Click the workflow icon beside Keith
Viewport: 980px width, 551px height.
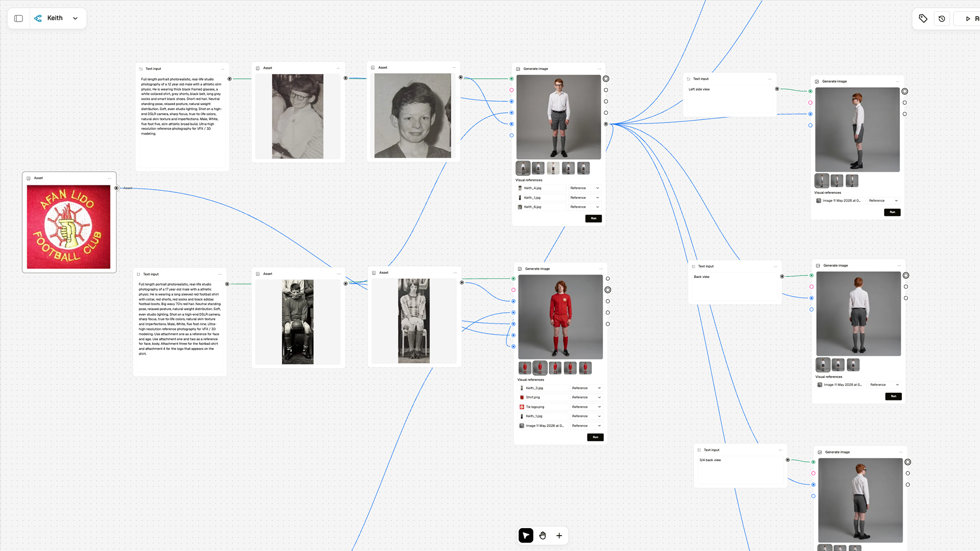coord(38,18)
